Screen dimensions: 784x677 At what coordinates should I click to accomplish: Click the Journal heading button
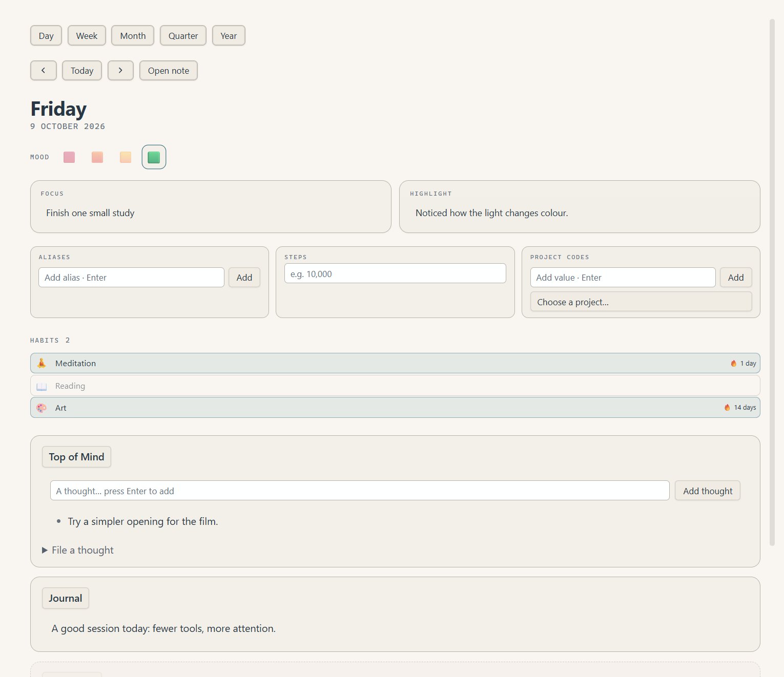pyautogui.click(x=66, y=598)
